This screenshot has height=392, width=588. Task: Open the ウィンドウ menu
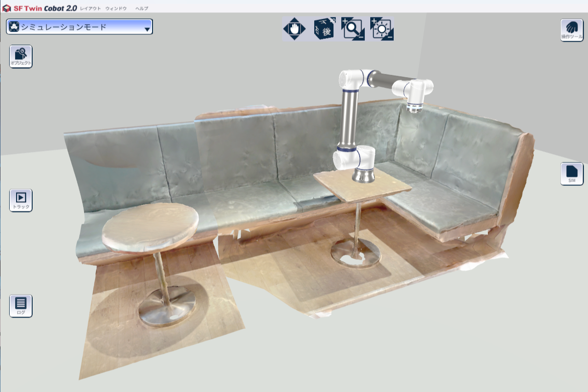tap(117, 8)
